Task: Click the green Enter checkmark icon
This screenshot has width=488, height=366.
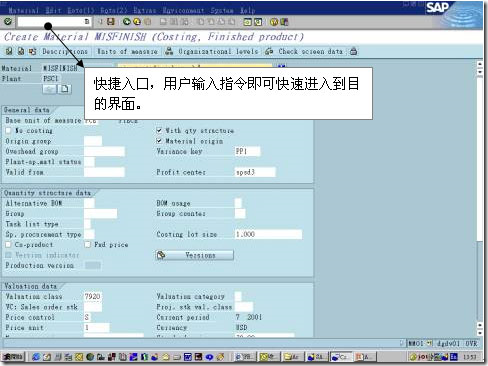Action: pos(8,22)
